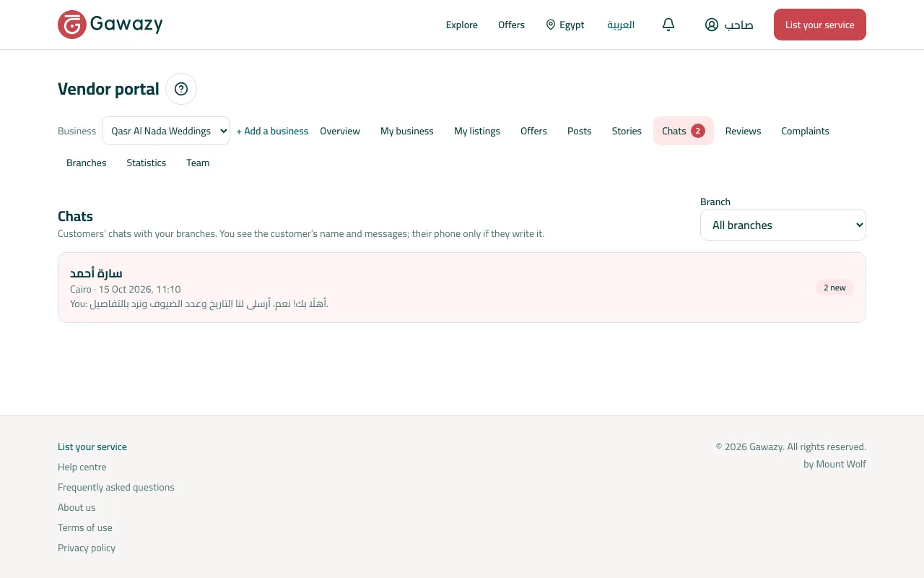Click the Gawazy logo icon
This screenshot has height=578, width=924.
pos(72,25)
